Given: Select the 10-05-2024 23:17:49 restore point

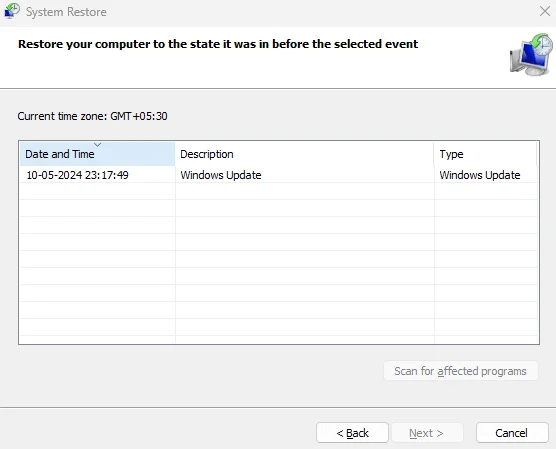Looking at the screenshot, I should pos(279,175).
